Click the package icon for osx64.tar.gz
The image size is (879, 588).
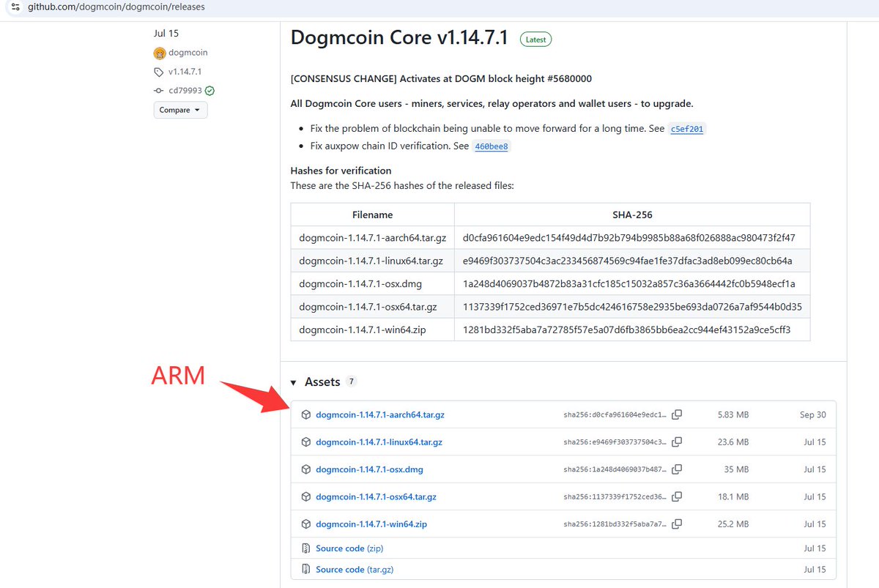point(306,496)
